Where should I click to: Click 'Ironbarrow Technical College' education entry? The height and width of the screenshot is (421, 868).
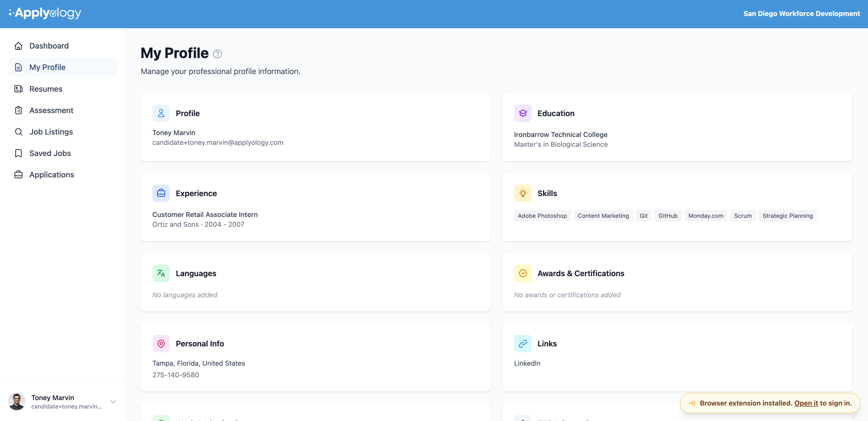560,135
